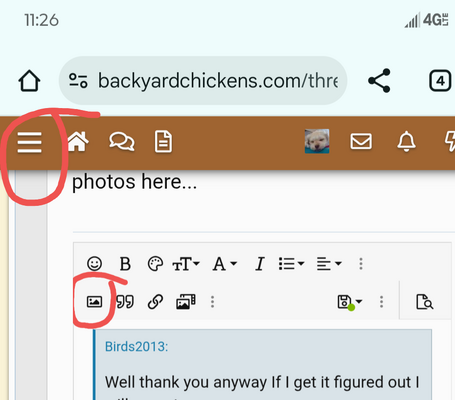Toggle bold text formatting

tap(125, 264)
